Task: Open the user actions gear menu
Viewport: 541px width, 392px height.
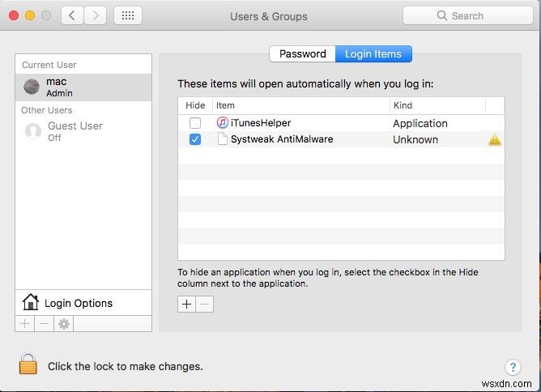Action: 64,324
